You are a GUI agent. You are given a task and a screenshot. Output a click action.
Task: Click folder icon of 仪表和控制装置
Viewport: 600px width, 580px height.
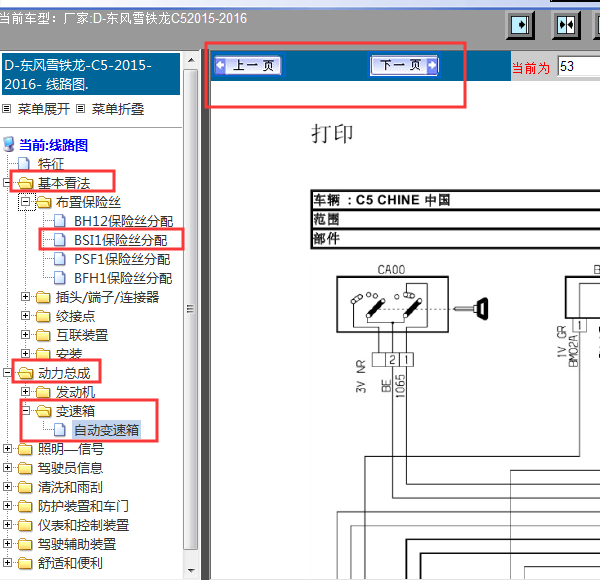click(x=25, y=525)
